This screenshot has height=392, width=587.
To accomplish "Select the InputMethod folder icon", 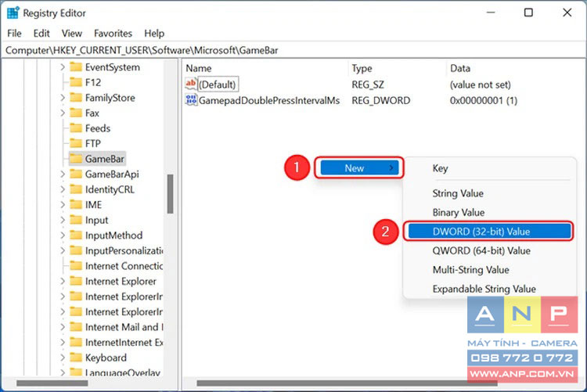I will (76, 236).
